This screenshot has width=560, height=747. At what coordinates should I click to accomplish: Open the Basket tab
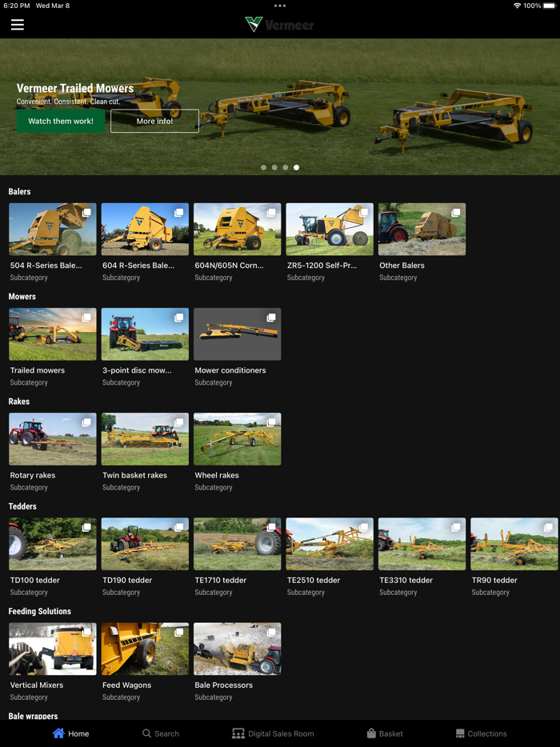[x=385, y=733]
